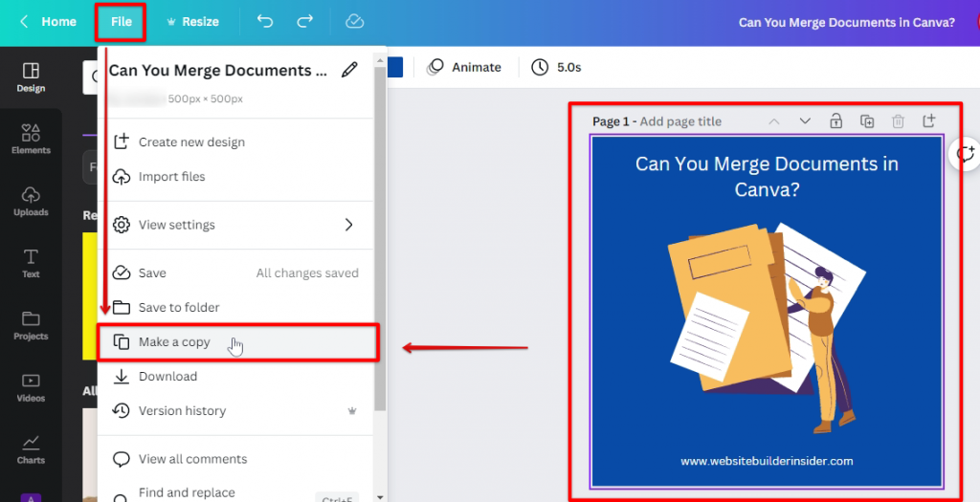Open the Animate option

(465, 67)
